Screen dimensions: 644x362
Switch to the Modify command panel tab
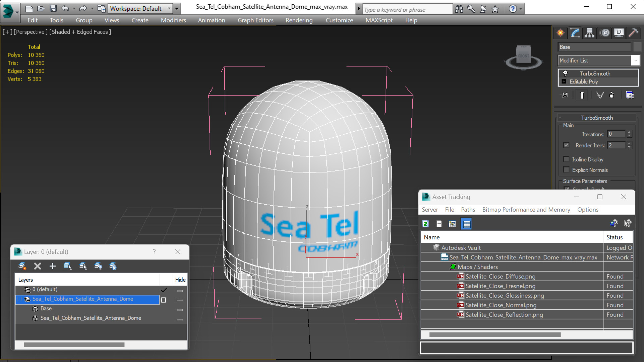(x=575, y=32)
